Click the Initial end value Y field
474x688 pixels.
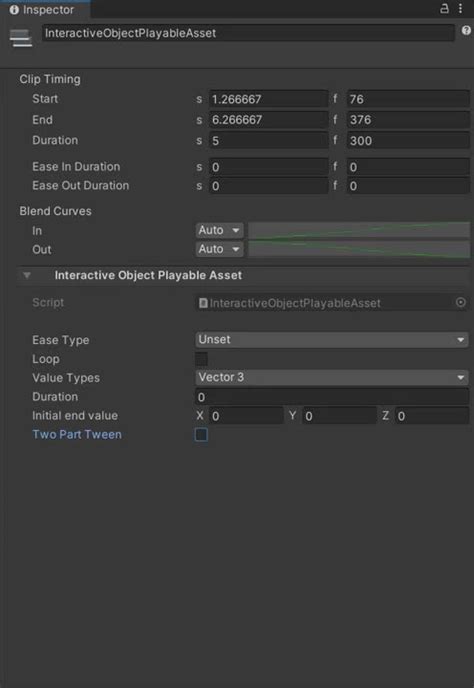[x=339, y=416]
